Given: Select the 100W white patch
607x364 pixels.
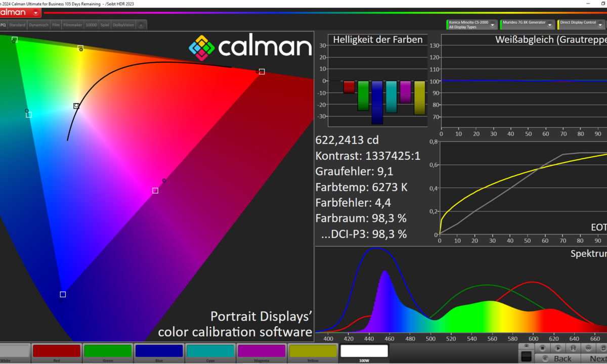Looking at the screenshot, I should [x=364, y=352].
